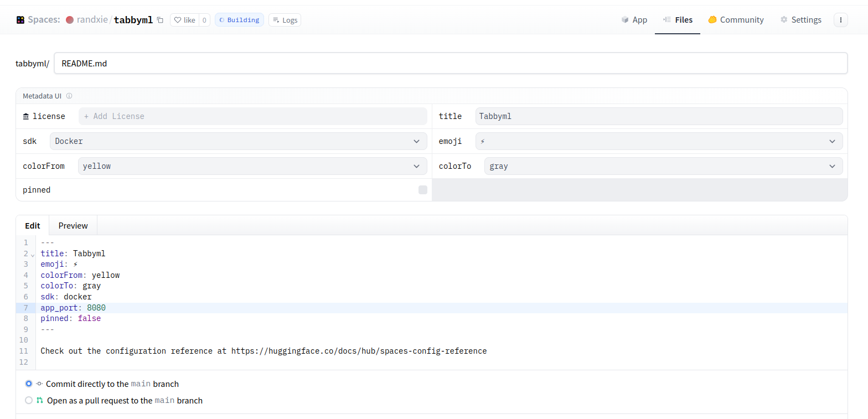
Task: Switch to the App tab
Action: (x=634, y=20)
